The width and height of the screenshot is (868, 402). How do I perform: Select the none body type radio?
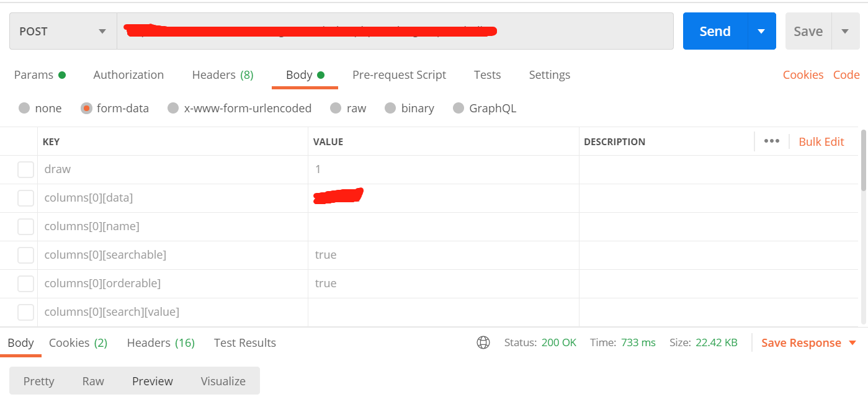pyautogui.click(x=24, y=108)
